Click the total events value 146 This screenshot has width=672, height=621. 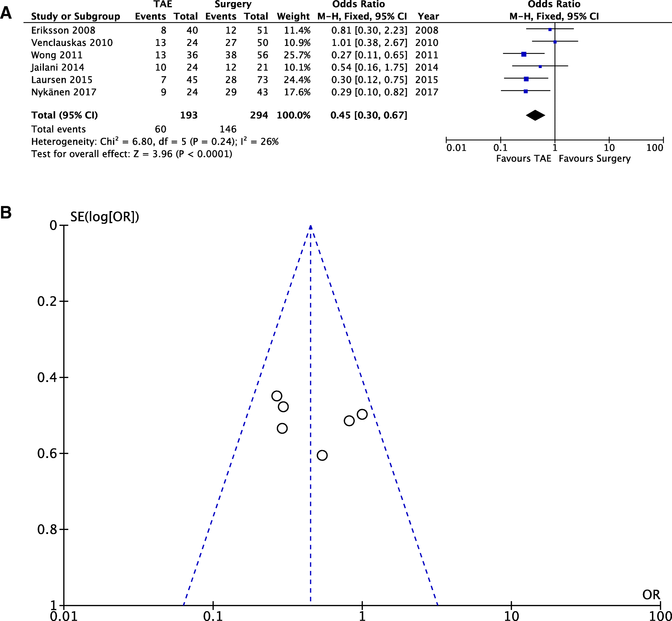tap(228, 129)
